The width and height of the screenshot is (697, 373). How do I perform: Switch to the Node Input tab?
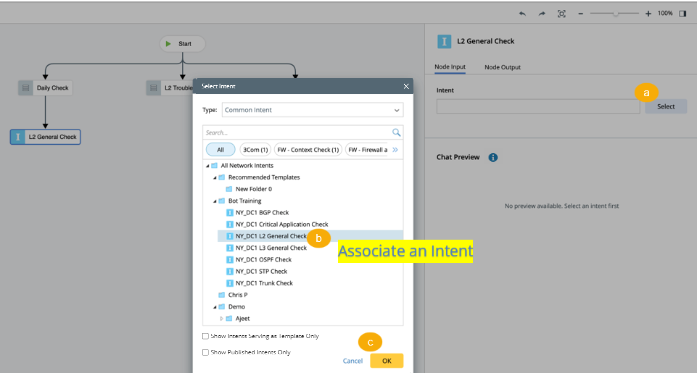450,67
